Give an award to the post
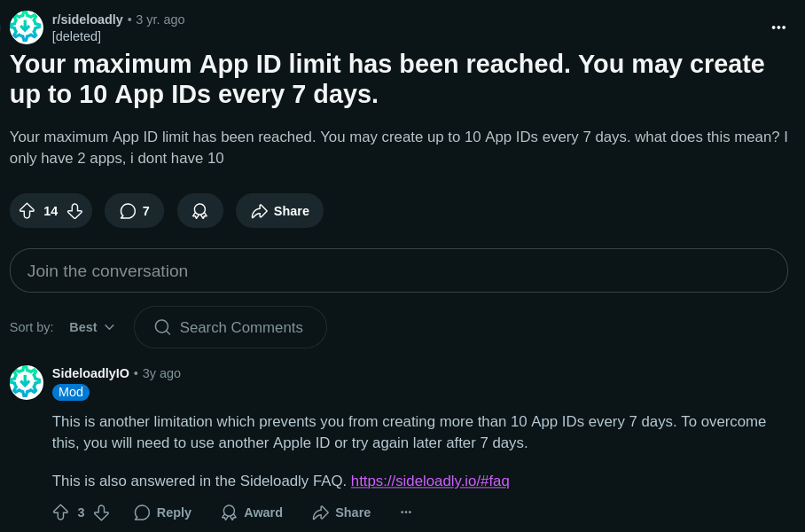This screenshot has height=532, width=805. pos(199,211)
